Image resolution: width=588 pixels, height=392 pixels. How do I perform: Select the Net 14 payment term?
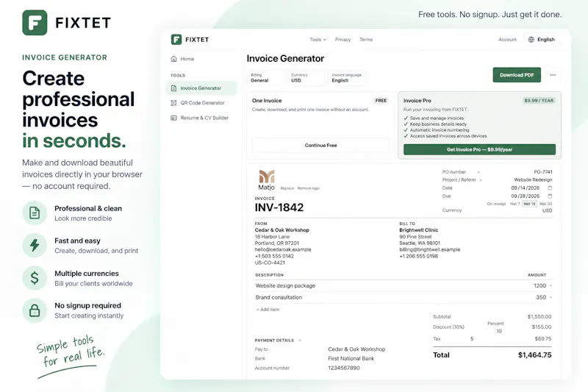pyautogui.click(x=529, y=204)
